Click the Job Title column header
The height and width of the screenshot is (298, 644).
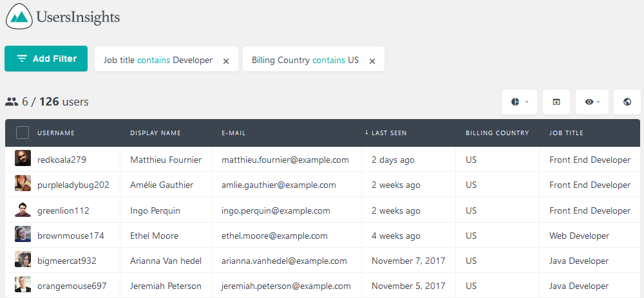[566, 133]
